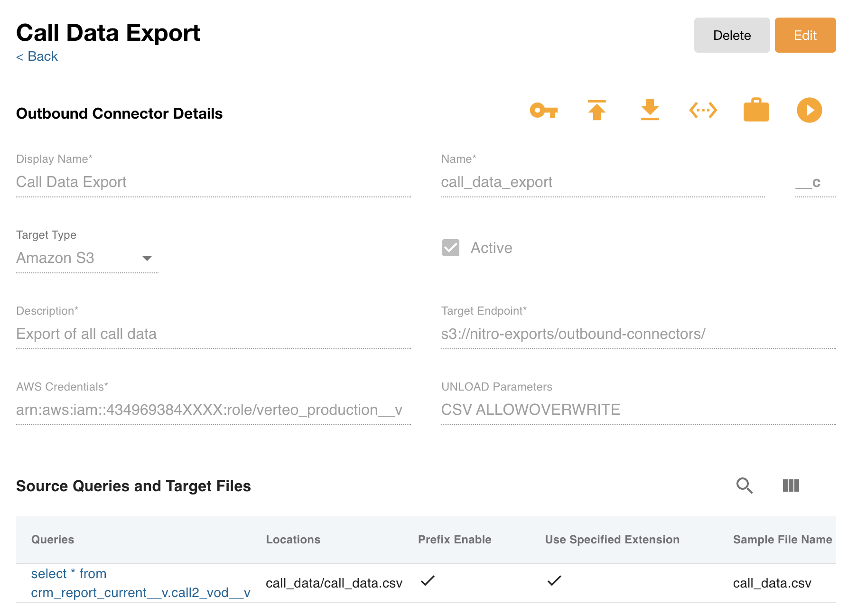Go back using the Back link
857x616 pixels.
(37, 56)
